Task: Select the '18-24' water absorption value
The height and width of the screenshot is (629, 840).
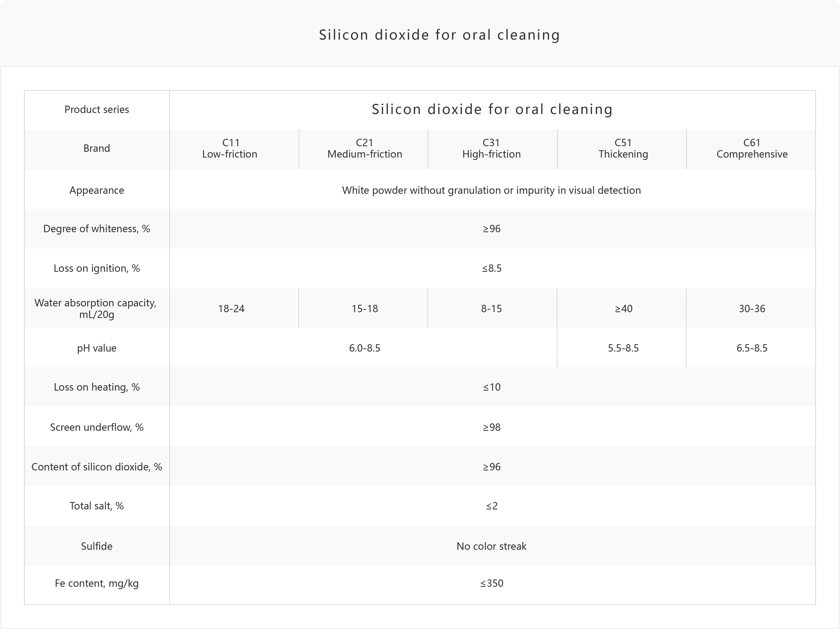Action: coord(231,309)
